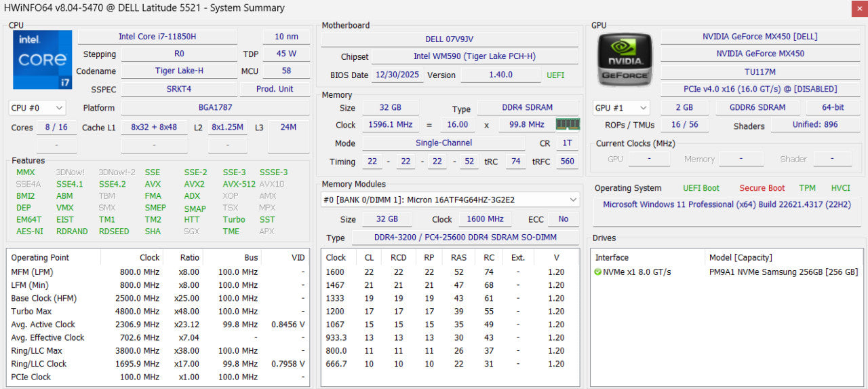Open the GPU #1 selector dropdown
Screen dimensions: 868x389
point(621,108)
